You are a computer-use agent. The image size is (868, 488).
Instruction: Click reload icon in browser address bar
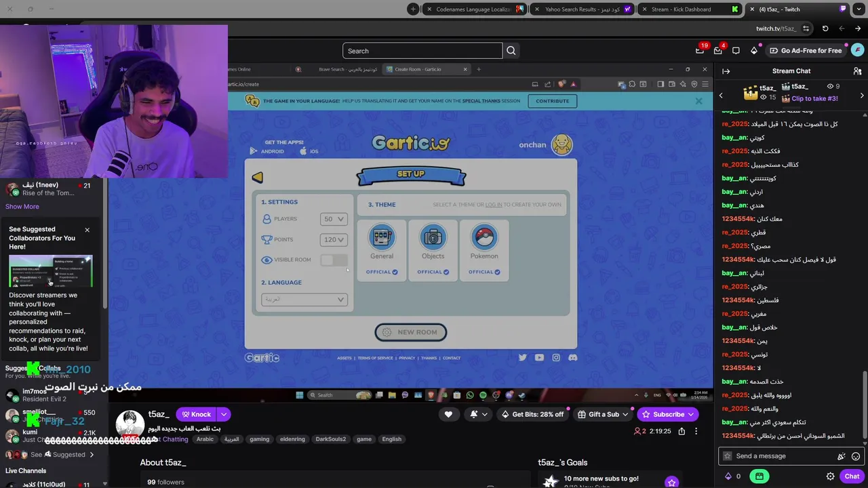click(x=825, y=28)
